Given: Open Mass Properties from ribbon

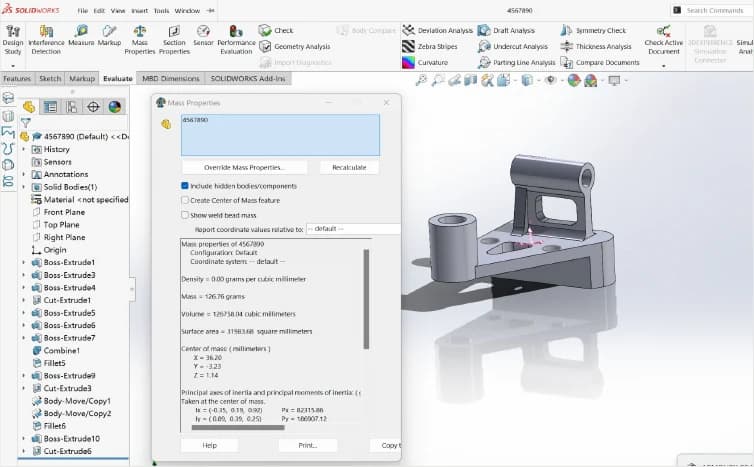Looking at the screenshot, I should (139, 39).
